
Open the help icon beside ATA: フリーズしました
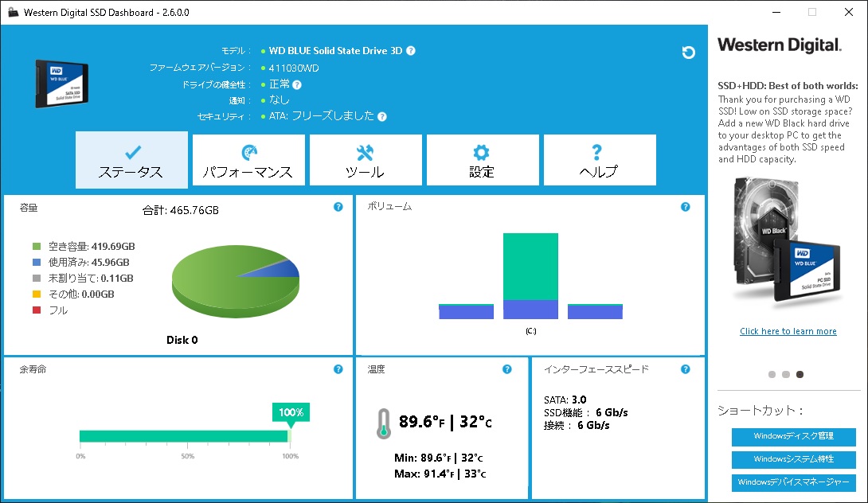pyautogui.click(x=382, y=117)
